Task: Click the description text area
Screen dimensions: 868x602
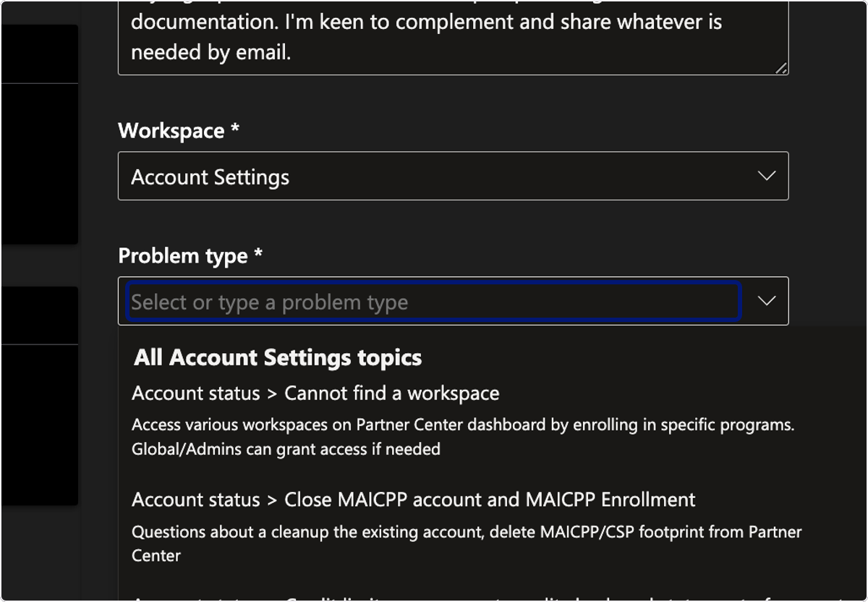Action: [x=453, y=37]
